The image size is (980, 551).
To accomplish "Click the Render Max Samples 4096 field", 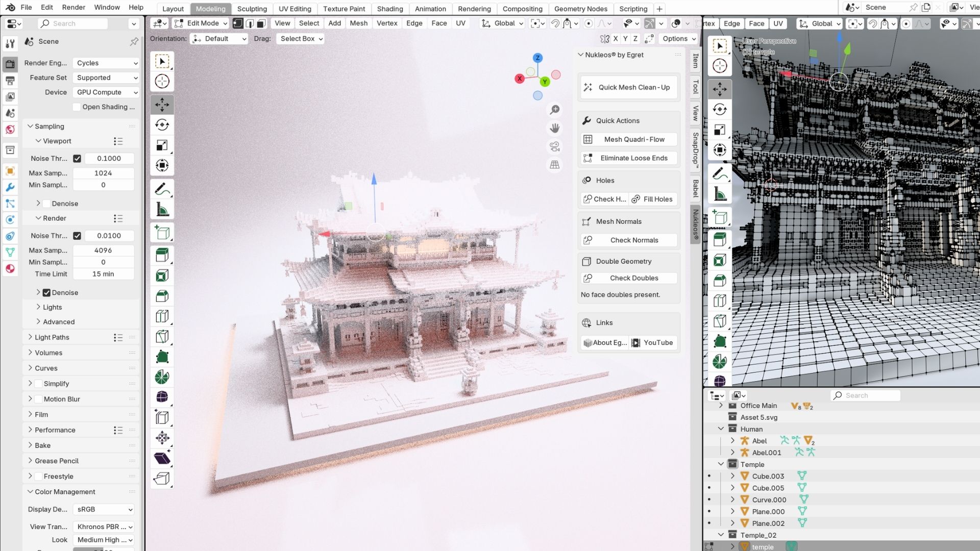I will click(103, 251).
